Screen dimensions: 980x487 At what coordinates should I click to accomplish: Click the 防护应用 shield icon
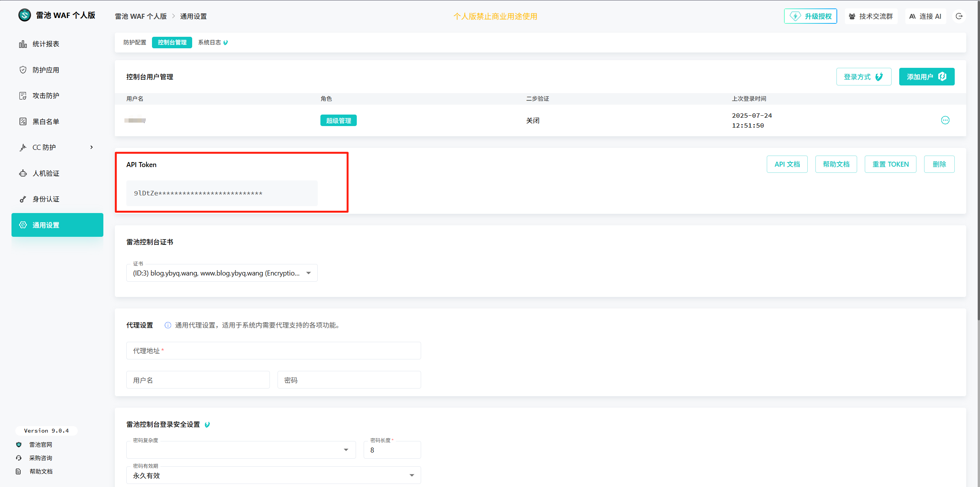coord(23,70)
